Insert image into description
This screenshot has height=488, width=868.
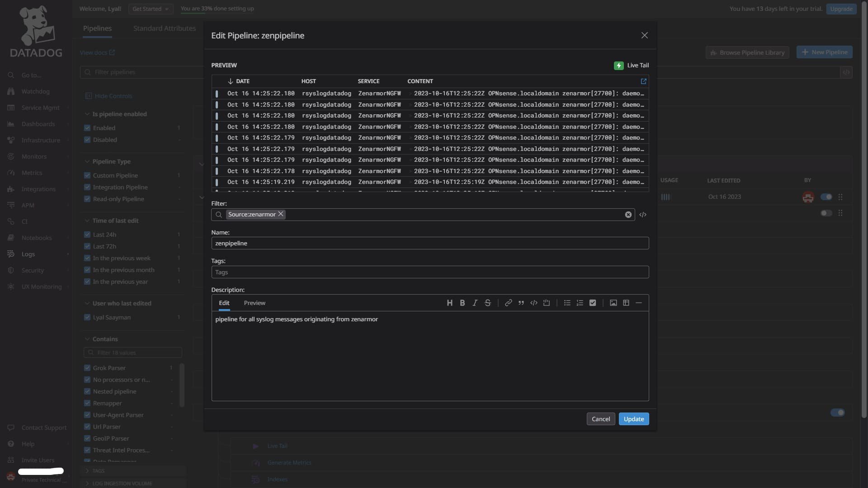pyautogui.click(x=613, y=303)
